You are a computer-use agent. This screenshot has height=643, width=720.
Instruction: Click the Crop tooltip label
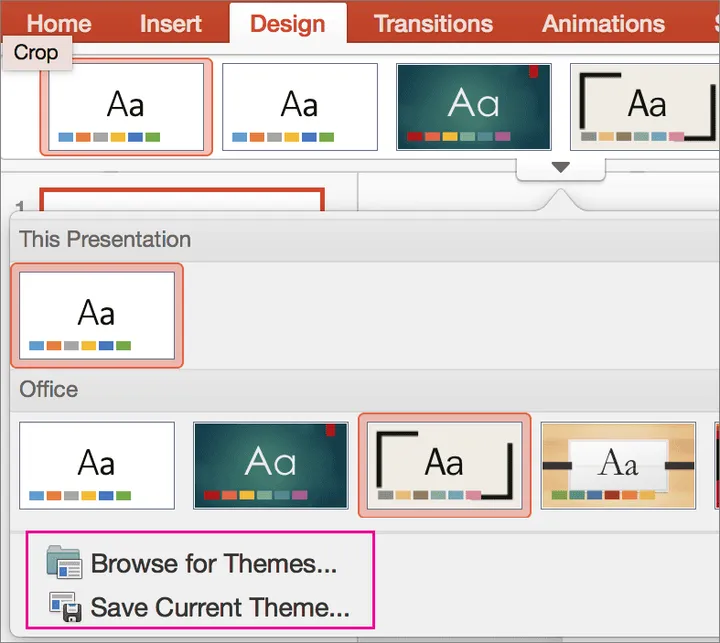36,53
